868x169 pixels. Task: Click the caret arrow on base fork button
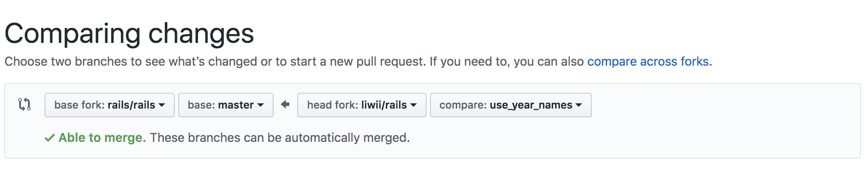tap(162, 105)
